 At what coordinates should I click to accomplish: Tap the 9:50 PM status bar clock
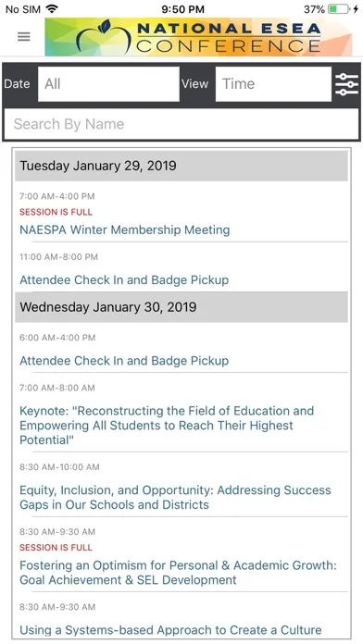[x=181, y=8]
